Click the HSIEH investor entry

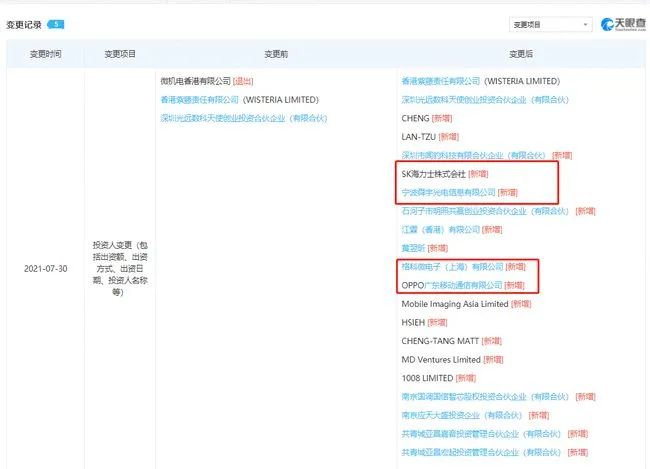pos(413,322)
